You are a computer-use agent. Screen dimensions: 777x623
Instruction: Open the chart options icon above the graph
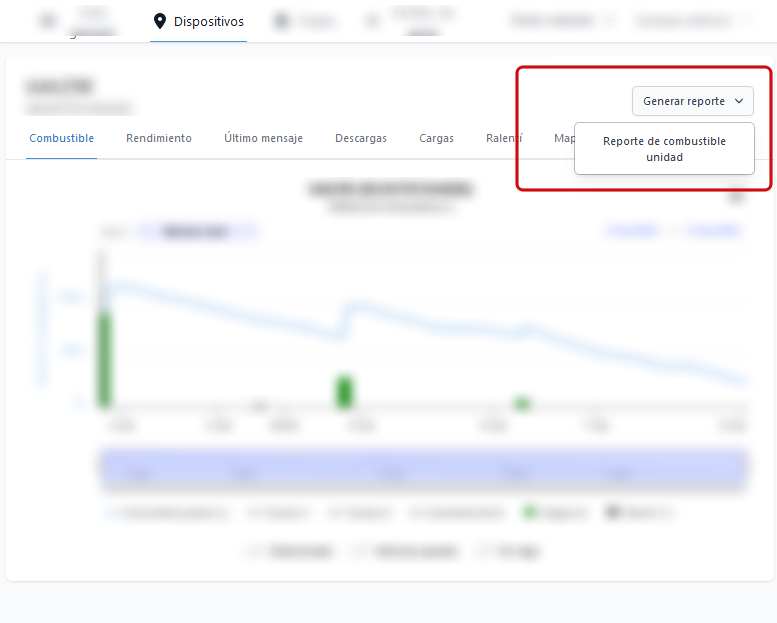click(736, 197)
